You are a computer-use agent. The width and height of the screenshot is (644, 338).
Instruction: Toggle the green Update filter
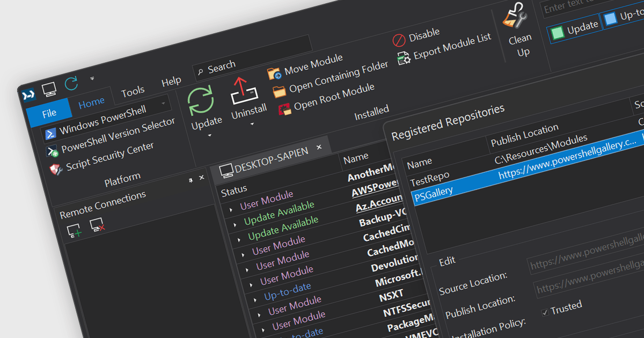tap(558, 32)
